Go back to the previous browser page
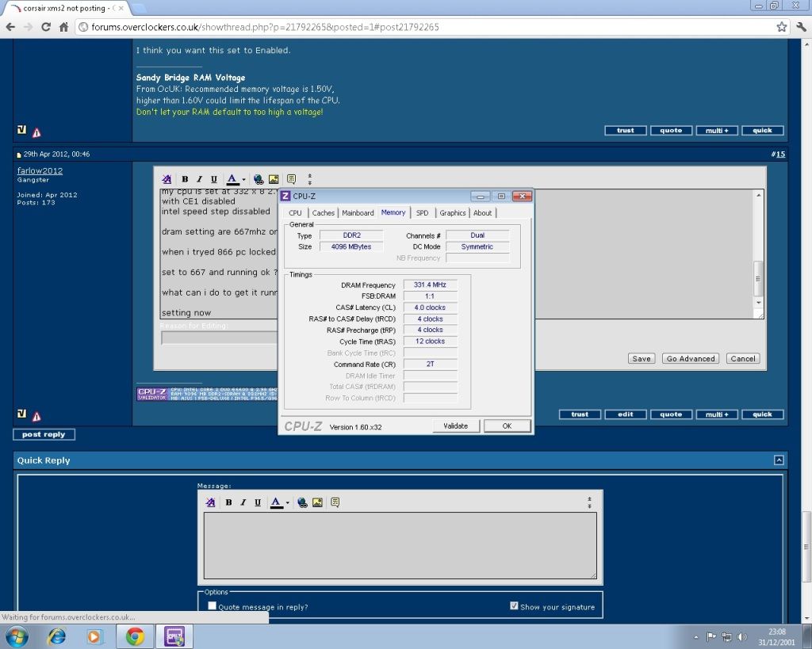 [10, 27]
